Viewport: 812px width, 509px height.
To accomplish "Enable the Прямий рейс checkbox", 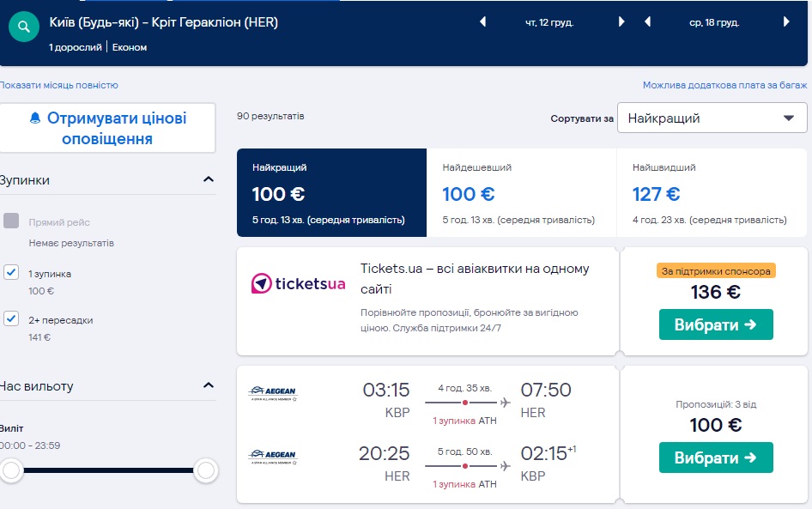I will (11, 221).
